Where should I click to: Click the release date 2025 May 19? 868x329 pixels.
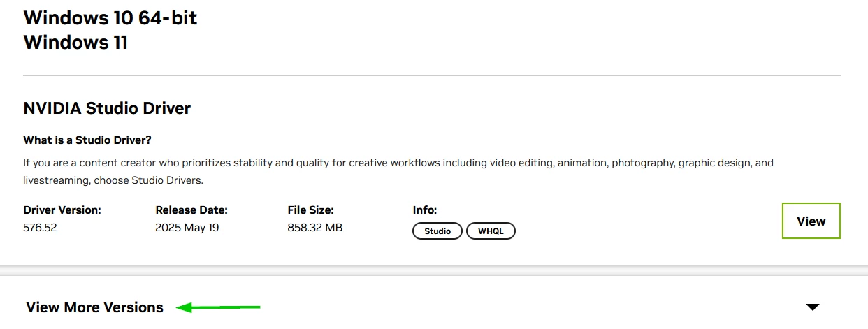[187, 228]
